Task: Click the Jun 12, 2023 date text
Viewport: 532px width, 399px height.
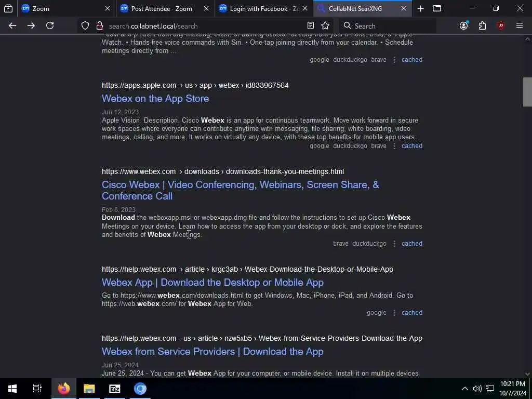Action: [x=120, y=112]
